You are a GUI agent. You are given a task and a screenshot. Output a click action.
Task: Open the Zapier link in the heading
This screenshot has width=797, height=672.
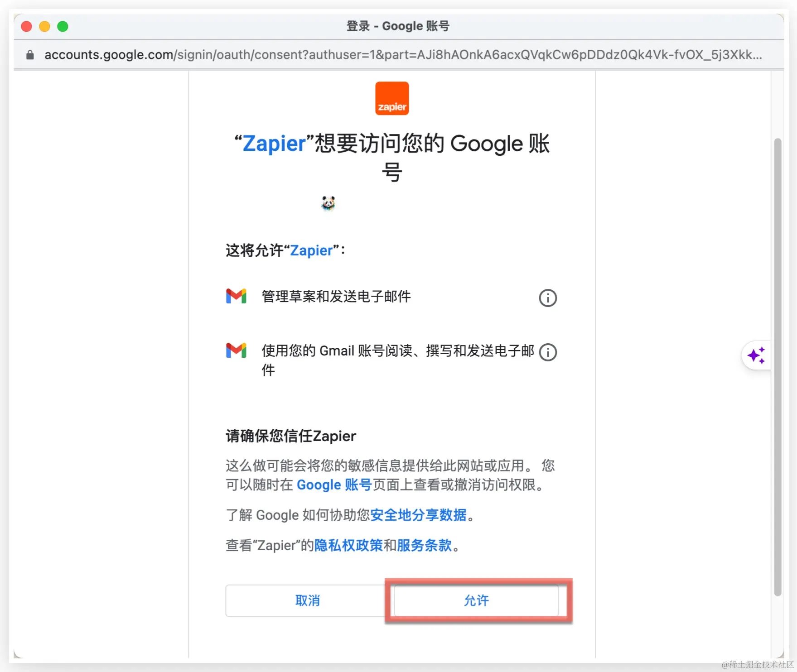click(274, 144)
